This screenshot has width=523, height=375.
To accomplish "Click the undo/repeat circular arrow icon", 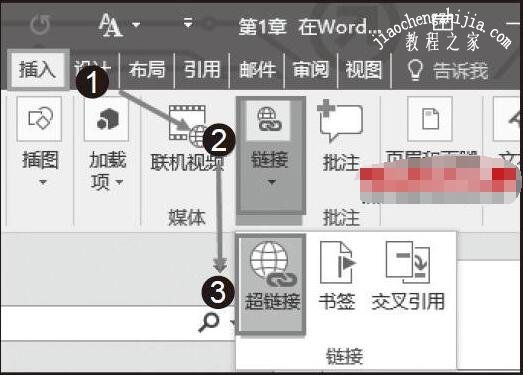I will (40, 24).
